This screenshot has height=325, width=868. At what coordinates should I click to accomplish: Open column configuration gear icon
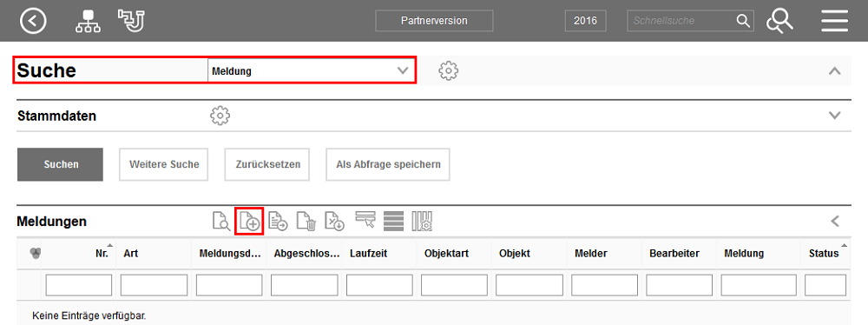pyautogui.click(x=422, y=221)
